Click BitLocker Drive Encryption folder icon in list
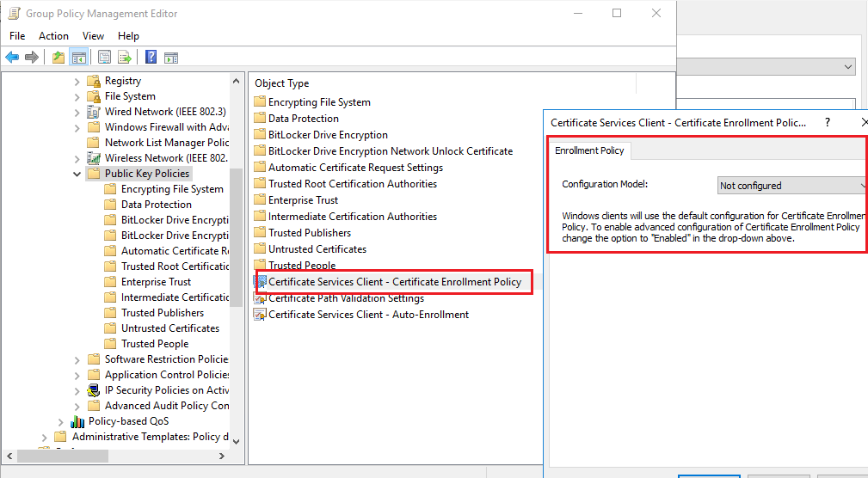This screenshot has width=868, height=478. (260, 134)
